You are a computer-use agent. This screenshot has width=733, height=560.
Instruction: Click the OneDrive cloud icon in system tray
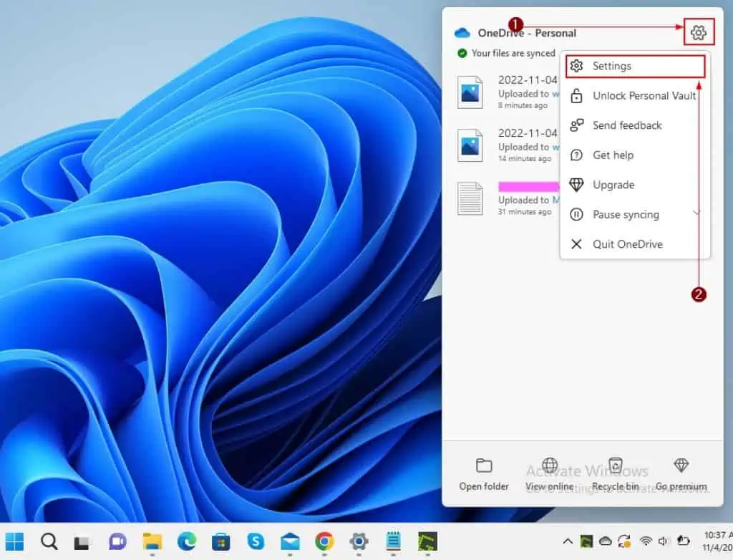click(x=606, y=541)
